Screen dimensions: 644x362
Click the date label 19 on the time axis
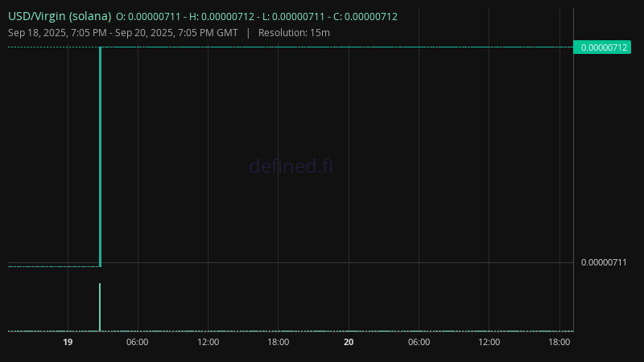[x=68, y=342]
